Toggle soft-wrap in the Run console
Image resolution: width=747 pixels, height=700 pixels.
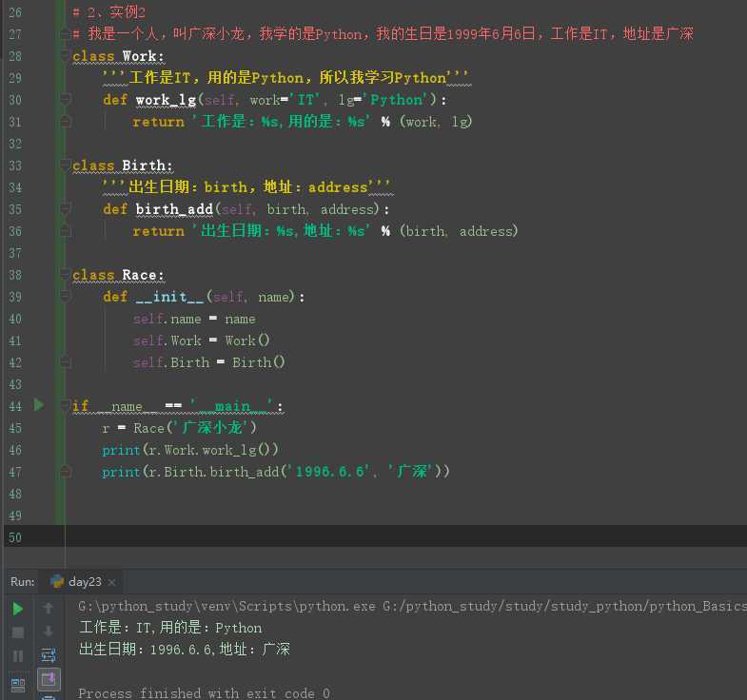pyautogui.click(x=49, y=655)
